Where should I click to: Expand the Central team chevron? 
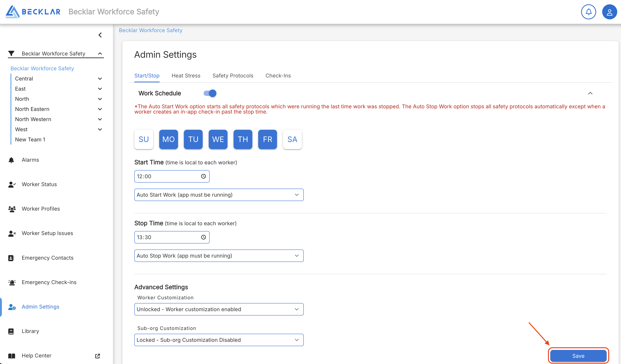100,79
